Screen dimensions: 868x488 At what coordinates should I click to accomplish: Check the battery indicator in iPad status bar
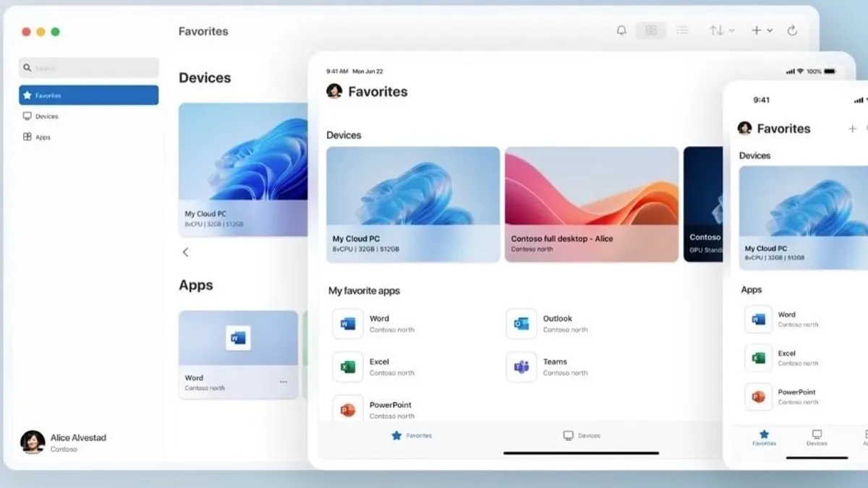[829, 72]
